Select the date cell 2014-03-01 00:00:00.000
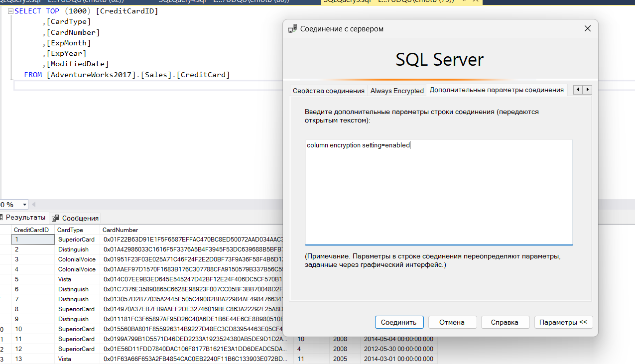Screen dimensions: 635x364 (x=399, y=359)
